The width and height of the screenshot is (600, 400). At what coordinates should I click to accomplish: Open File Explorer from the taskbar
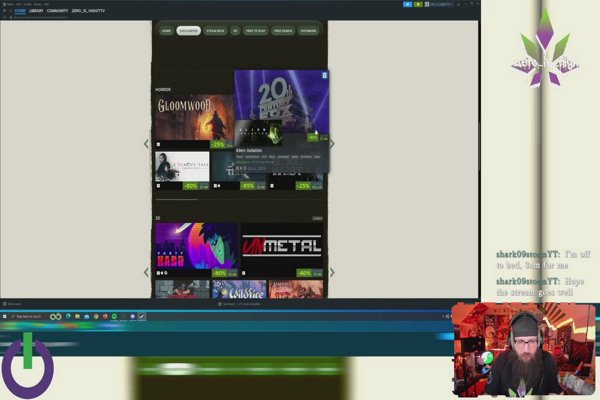77,317
